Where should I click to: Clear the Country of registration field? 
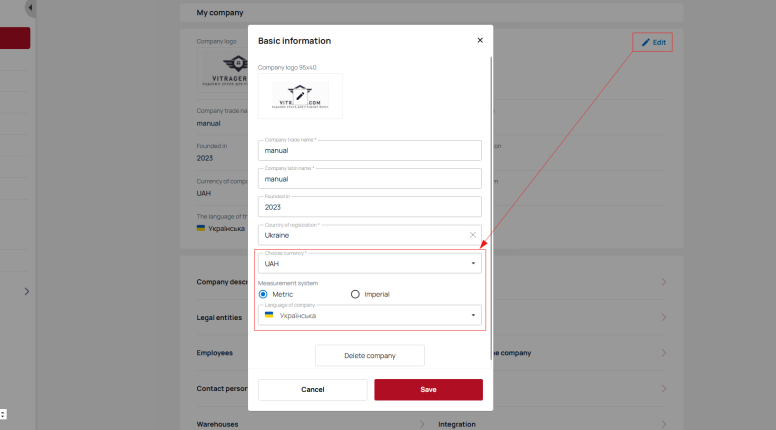pos(473,235)
